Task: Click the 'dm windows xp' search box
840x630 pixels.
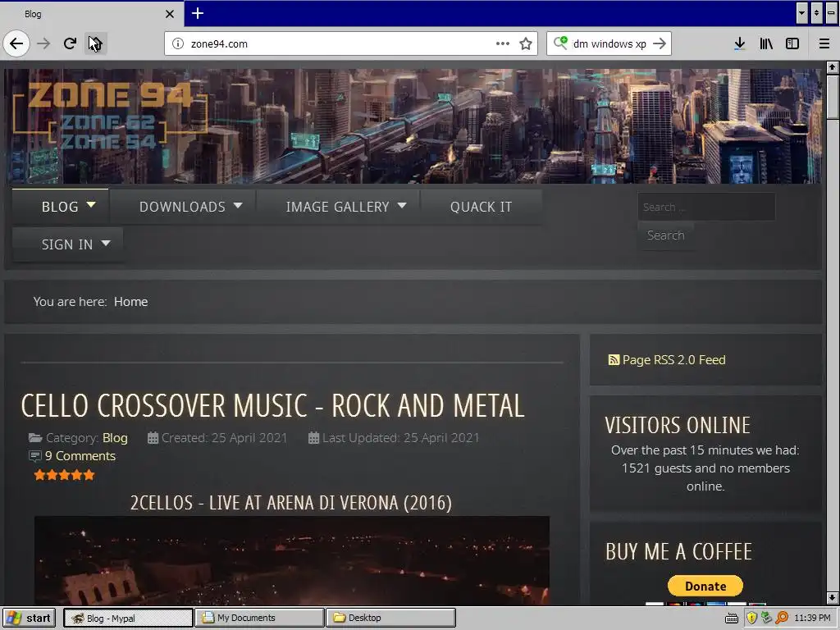Action: tap(609, 44)
